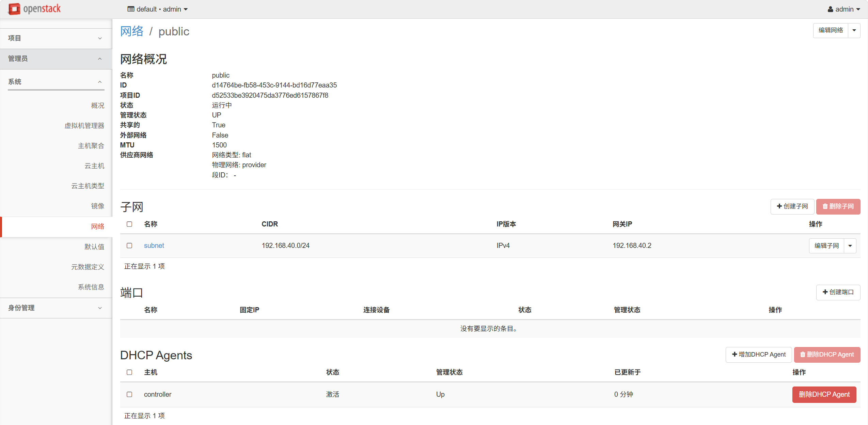Click the 创建端口 button

838,292
